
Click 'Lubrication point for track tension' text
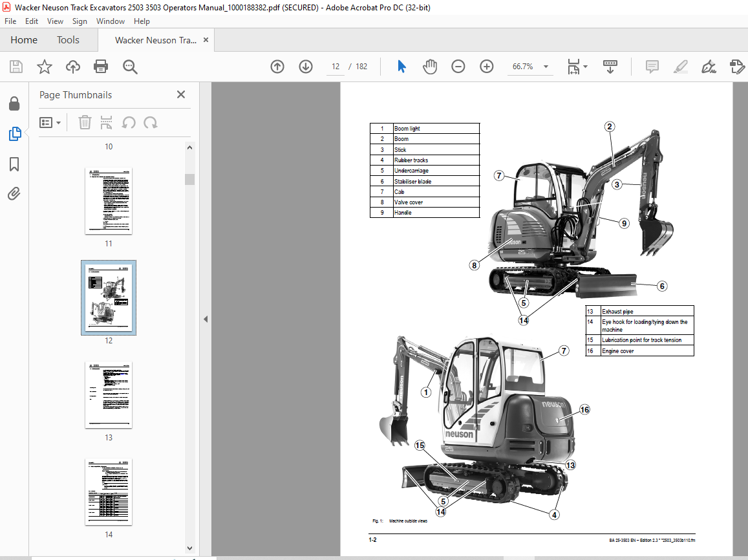pyautogui.click(x=641, y=340)
